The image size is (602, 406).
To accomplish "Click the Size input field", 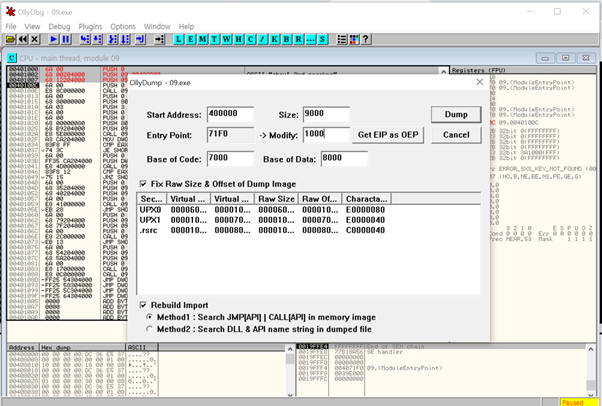I will pyautogui.click(x=326, y=114).
